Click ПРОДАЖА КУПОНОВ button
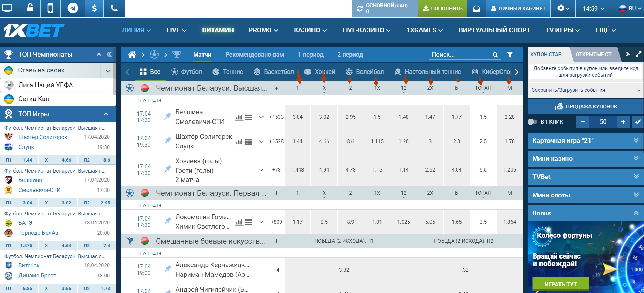 click(586, 107)
